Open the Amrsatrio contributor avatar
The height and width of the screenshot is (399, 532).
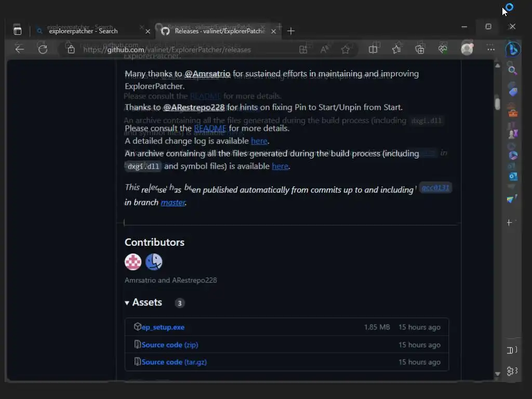coord(133,262)
